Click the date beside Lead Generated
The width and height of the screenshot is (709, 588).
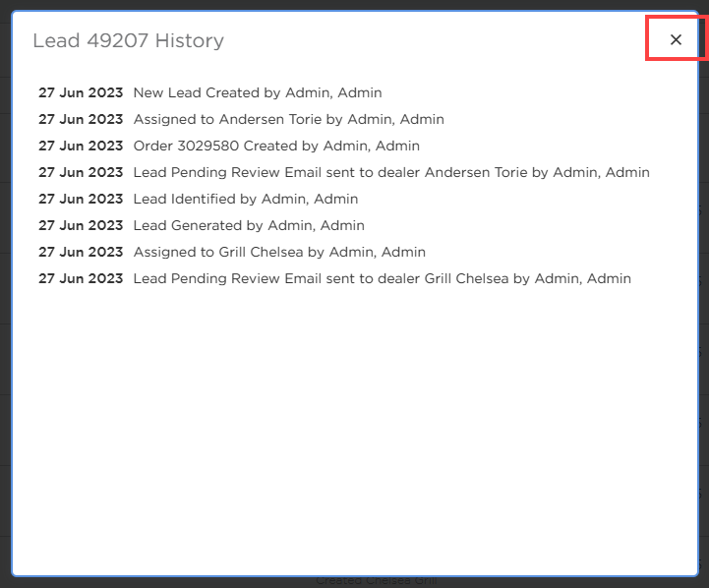(81, 225)
